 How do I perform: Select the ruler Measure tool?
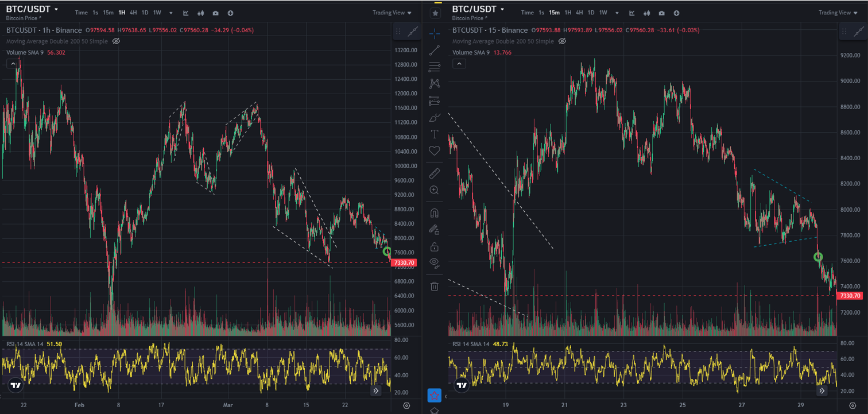435,173
